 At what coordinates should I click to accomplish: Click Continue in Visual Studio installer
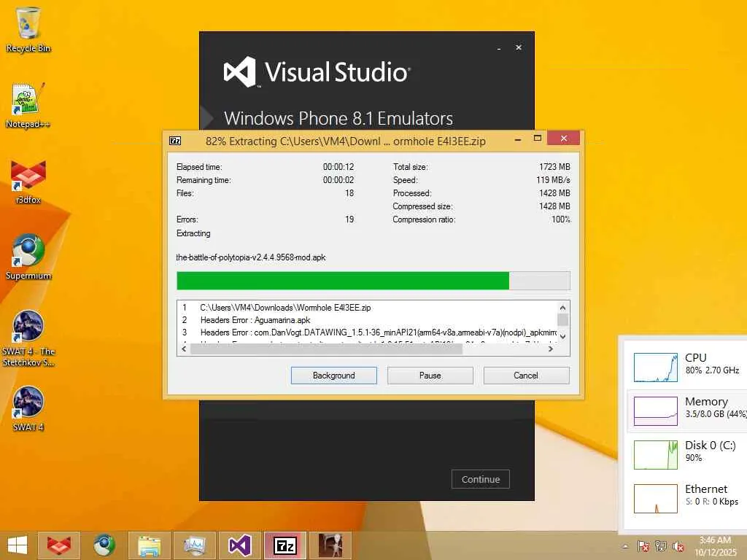pyautogui.click(x=480, y=479)
